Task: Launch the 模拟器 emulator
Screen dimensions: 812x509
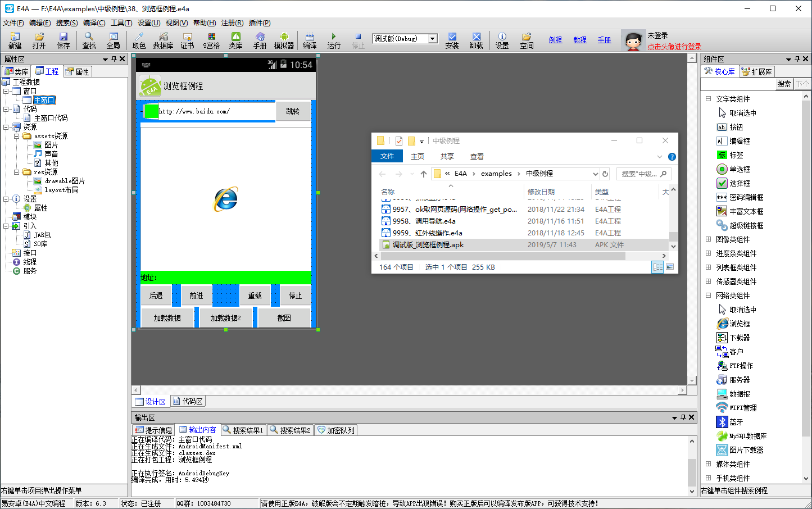Action: (284, 40)
